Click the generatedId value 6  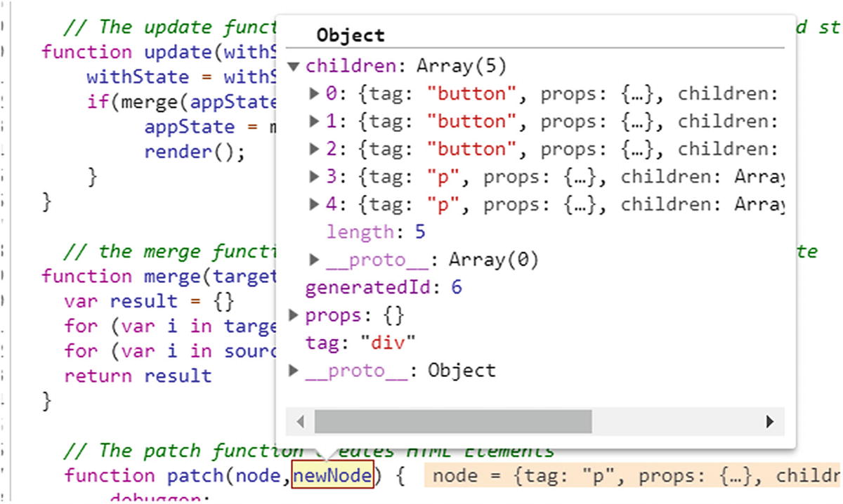pos(456,287)
